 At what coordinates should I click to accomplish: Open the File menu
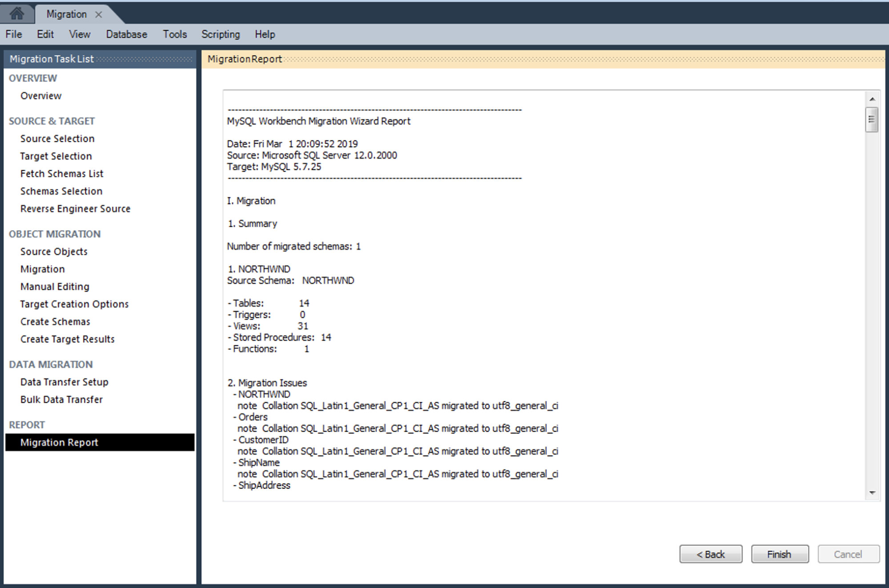tap(14, 34)
